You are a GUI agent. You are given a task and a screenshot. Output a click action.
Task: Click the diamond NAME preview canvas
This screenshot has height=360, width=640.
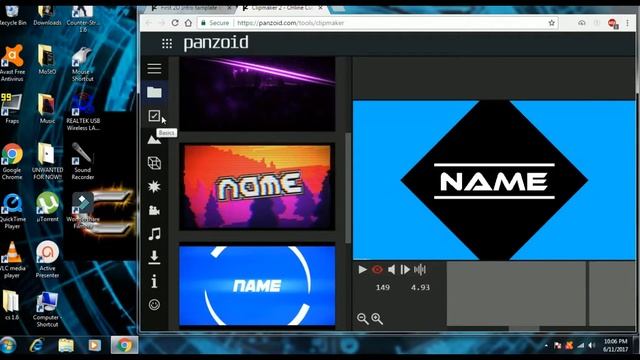click(x=494, y=180)
